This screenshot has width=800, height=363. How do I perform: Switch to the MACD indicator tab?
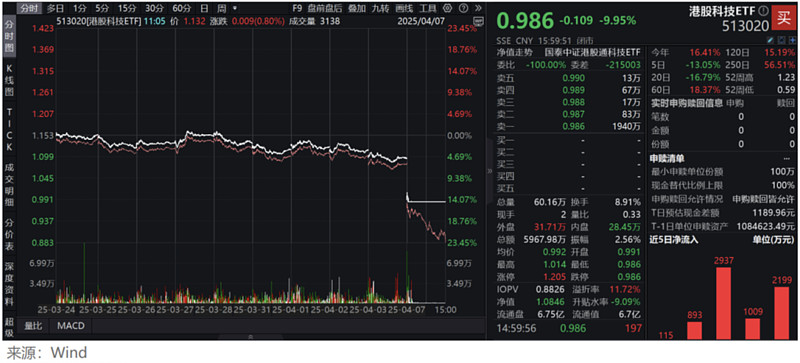point(71,326)
